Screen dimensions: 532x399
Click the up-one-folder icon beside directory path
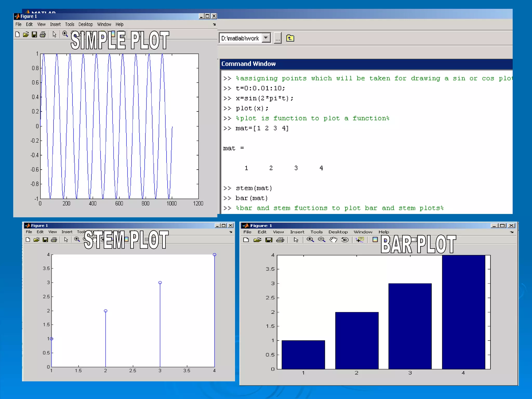click(x=290, y=38)
